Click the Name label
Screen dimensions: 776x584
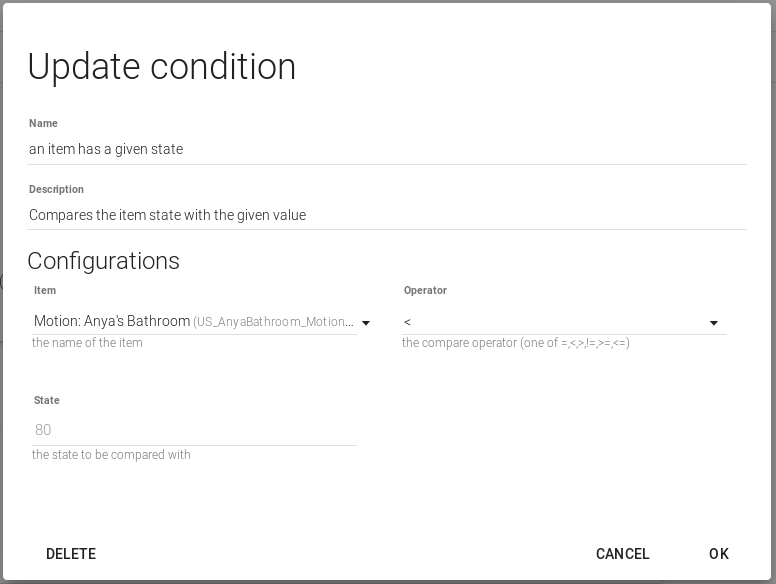[x=43, y=124]
